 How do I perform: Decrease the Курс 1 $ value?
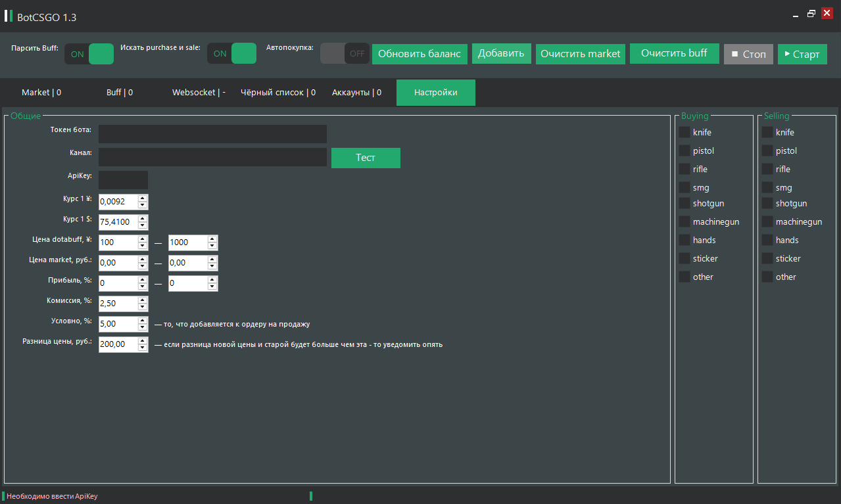pos(143,226)
